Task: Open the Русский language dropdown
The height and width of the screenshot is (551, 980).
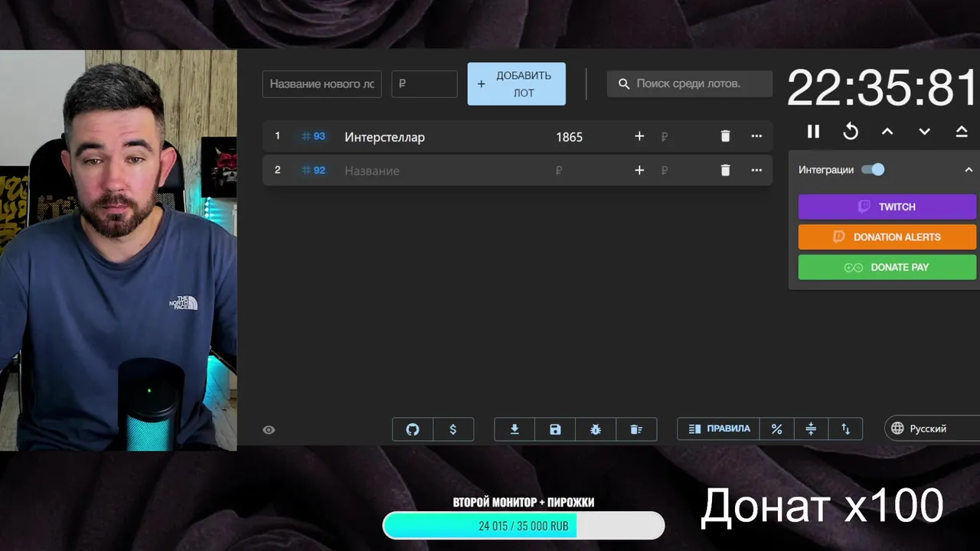Action: (932, 429)
